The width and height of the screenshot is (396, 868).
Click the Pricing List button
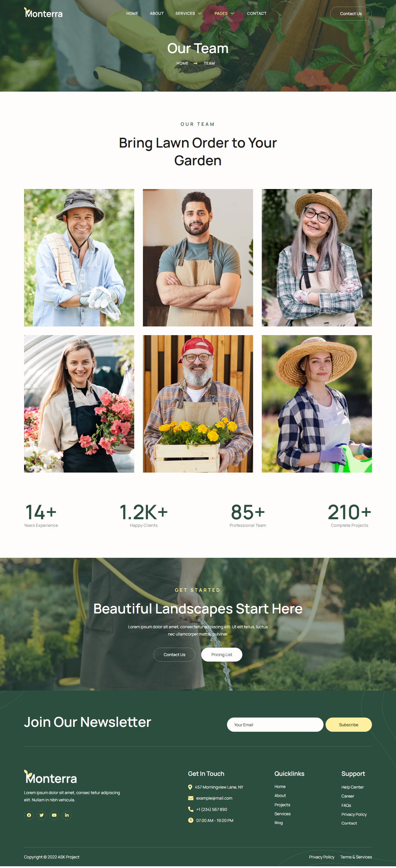coord(221,654)
